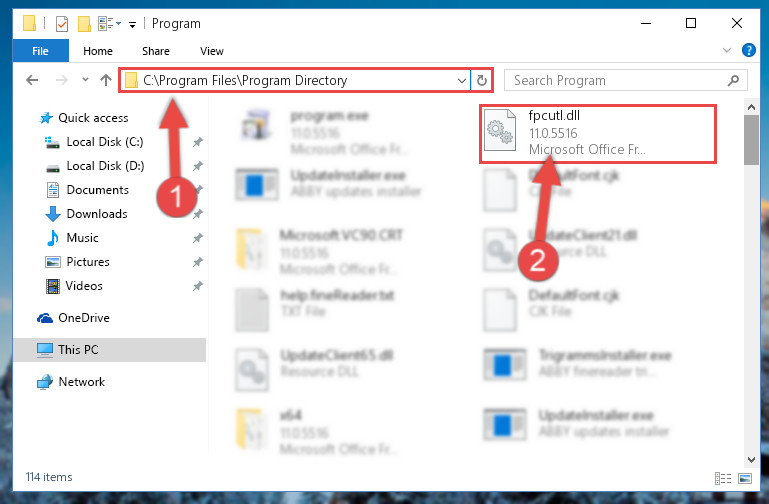Go up one folder level
Viewport: 769px width, 504px height.
(x=106, y=80)
